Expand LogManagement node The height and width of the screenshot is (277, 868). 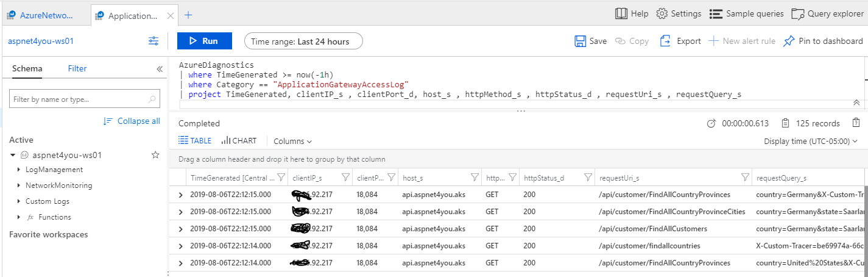tap(18, 170)
